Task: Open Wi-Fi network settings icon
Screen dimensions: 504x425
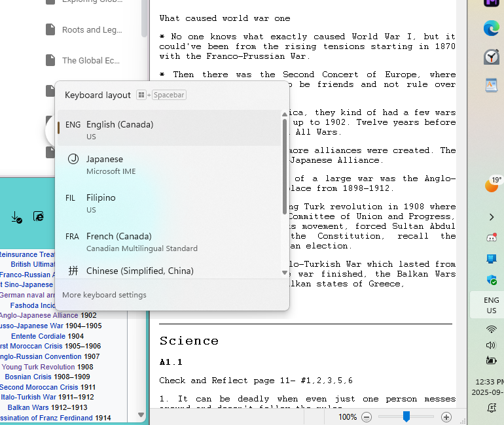Action: (491, 329)
